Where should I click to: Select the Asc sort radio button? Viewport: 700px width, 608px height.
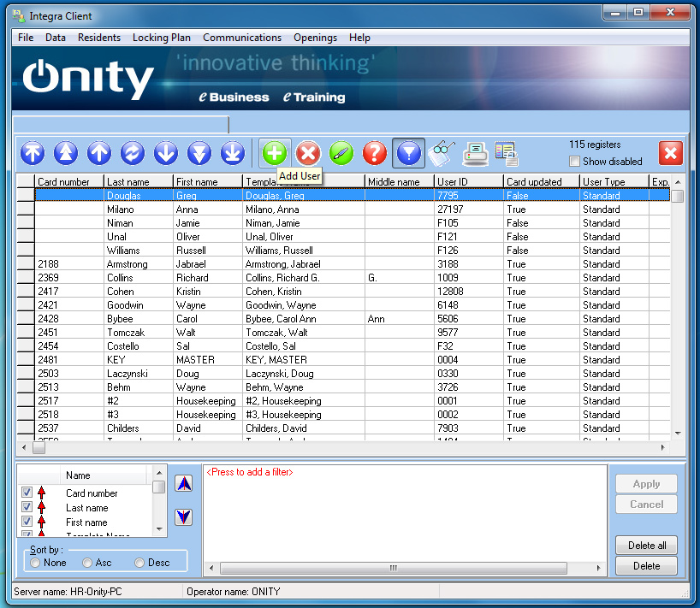88,563
